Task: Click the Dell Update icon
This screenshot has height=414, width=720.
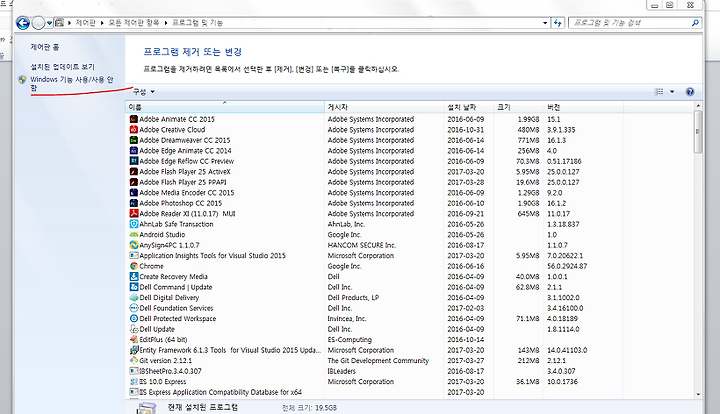Action: pyautogui.click(x=134, y=329)
